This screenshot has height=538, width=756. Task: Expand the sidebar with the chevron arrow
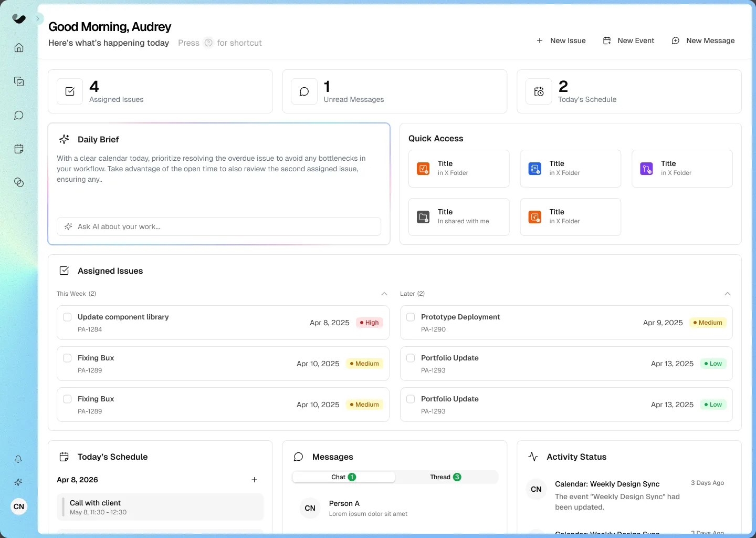click(38, 18)
